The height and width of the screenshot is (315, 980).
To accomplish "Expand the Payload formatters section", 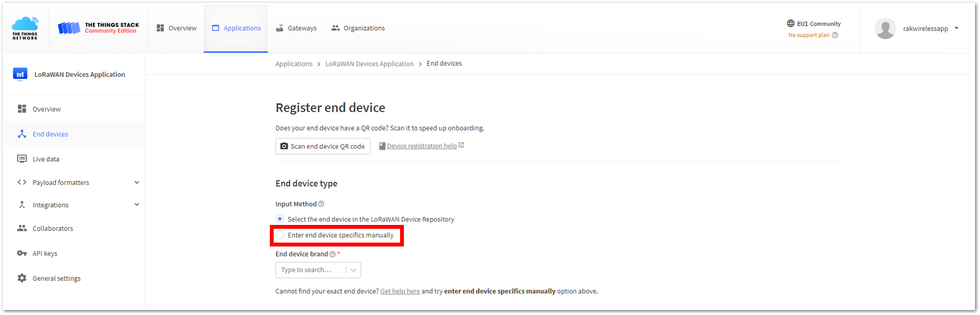I will click(137, 183).
